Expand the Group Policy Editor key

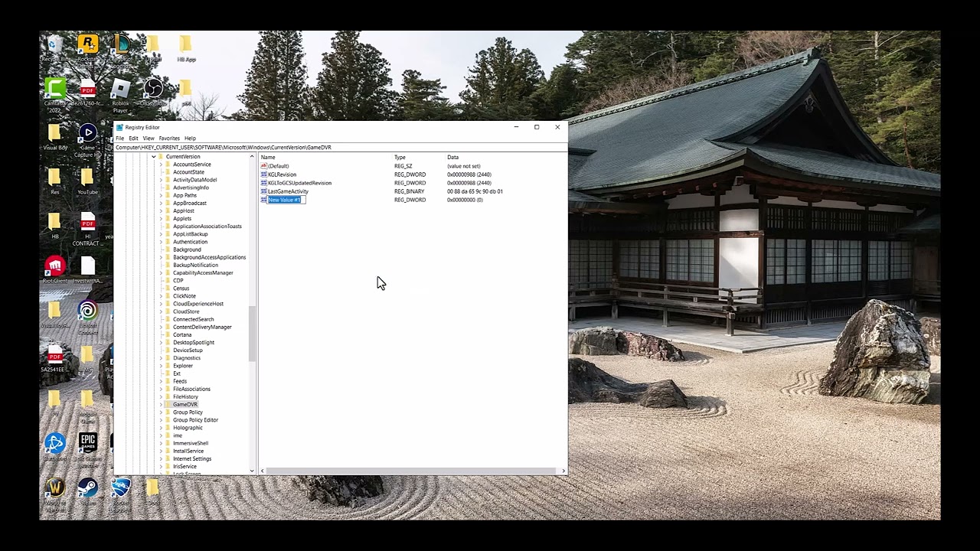tap(161, 420)
